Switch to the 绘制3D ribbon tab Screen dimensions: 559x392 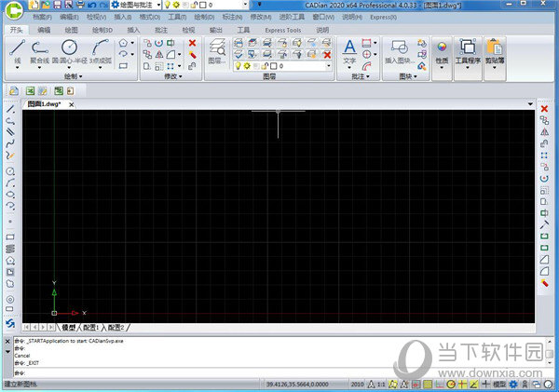click(100, 30)
